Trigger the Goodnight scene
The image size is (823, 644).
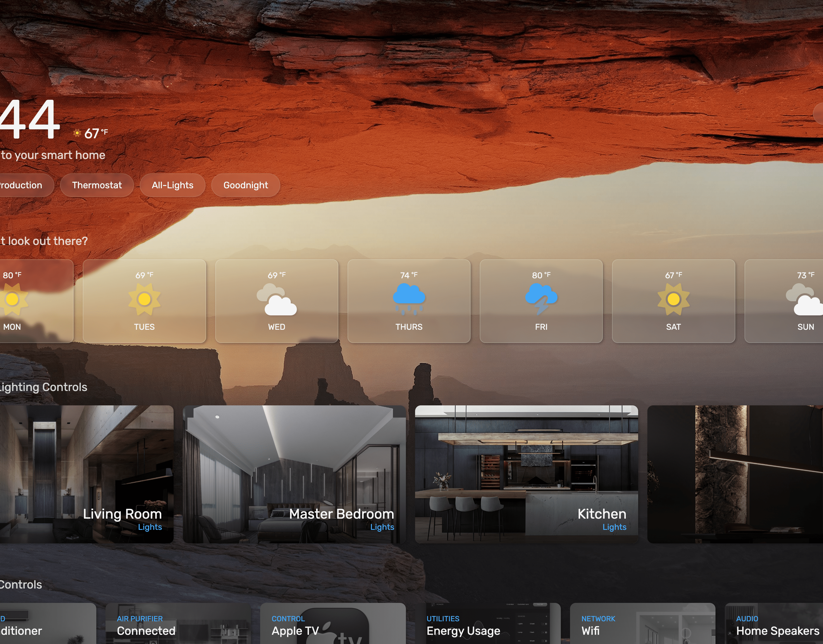pyautogui.click(x=246, y=185)
